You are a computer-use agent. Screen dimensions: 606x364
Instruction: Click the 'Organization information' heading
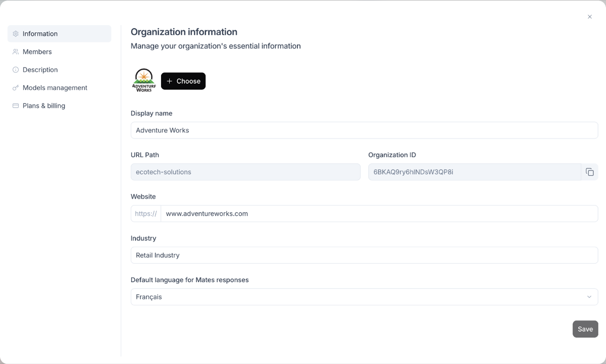pyautogui.click(x=184, y=32)
